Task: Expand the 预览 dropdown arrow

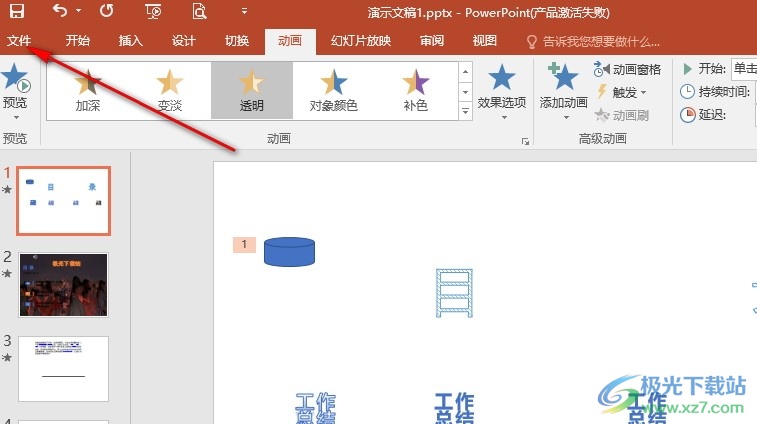Action: pos(16,117)
